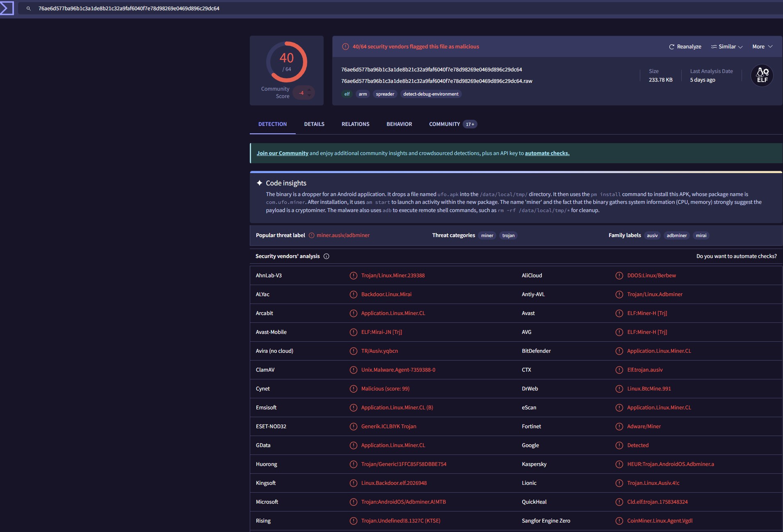Switch to the BEHAVIOR tab
The width and height of the screenshot is (783, 532).
click(399, 124)
